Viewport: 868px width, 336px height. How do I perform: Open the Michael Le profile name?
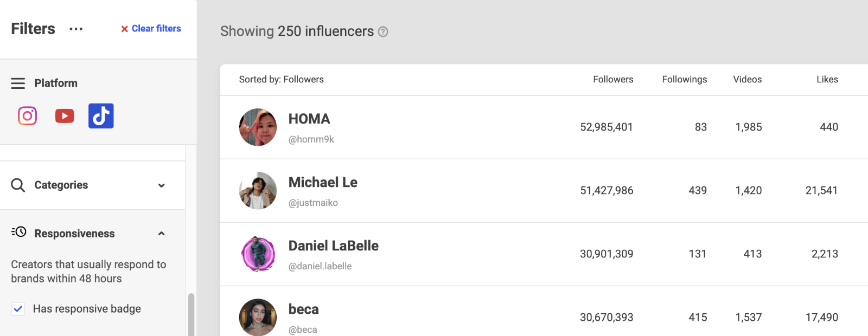pos(323,183)
